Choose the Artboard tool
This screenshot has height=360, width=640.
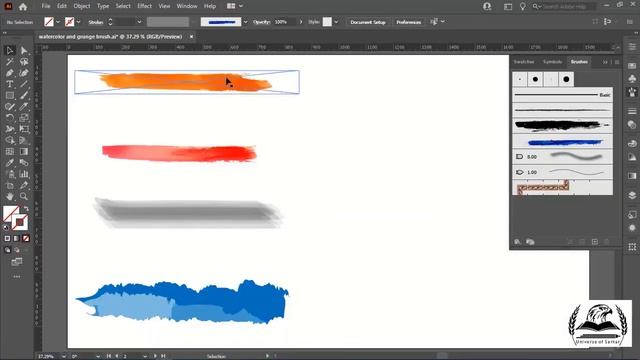coord(10,185)
